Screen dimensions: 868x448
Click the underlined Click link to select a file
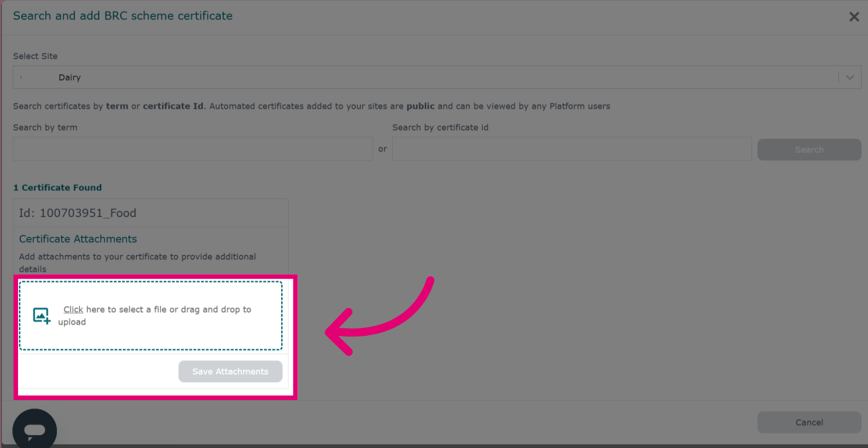pos(73,310)
